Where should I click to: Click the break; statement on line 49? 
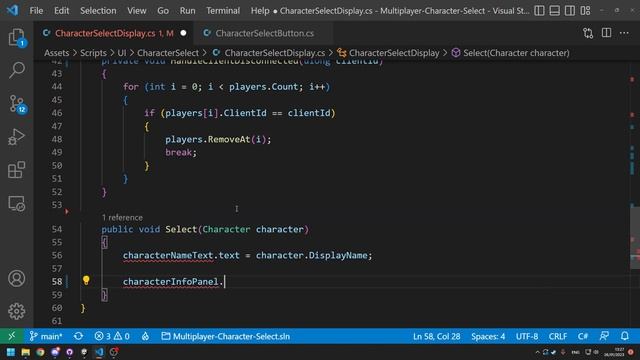click(181, 152)
